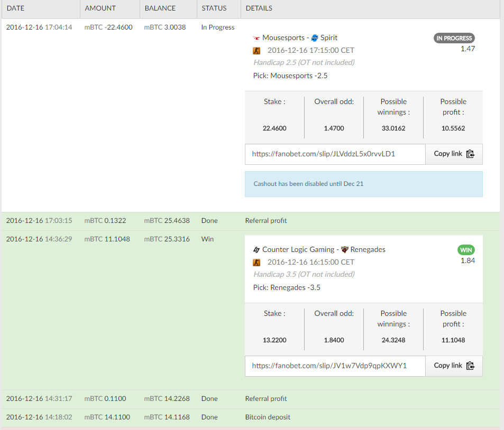Click 'Pick: Renegades -3.5' text
504x430 pixels.
tap(287, 288)
